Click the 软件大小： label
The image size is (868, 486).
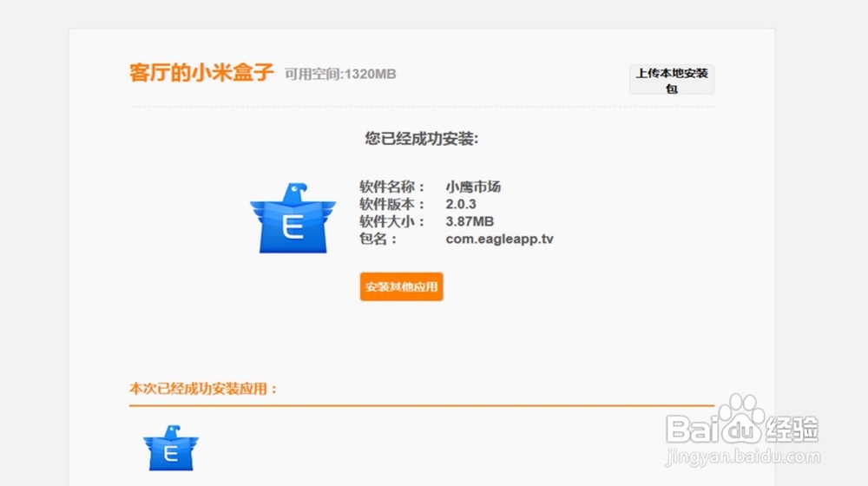[392, 221]
